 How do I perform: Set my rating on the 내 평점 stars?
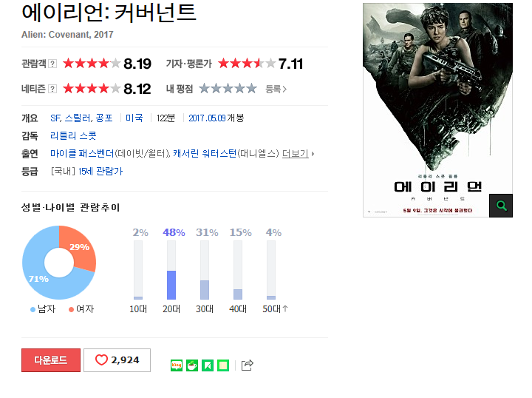click(x=228, y=89)
